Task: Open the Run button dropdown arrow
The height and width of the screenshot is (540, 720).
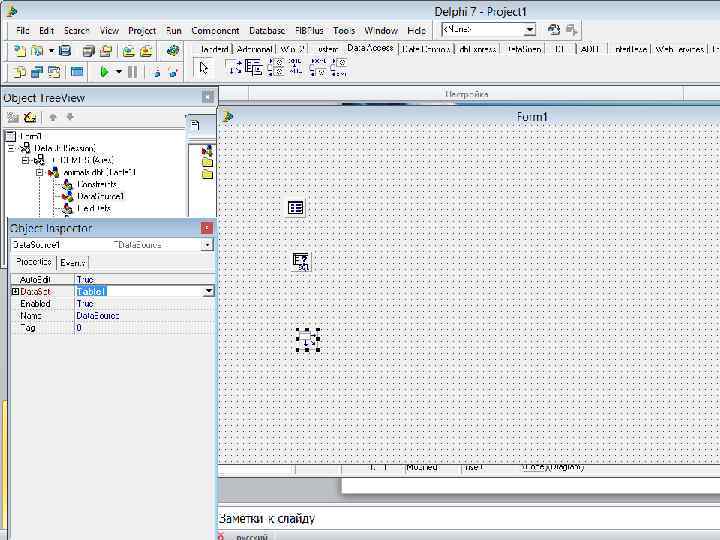Action: click(x=119, y=72)
